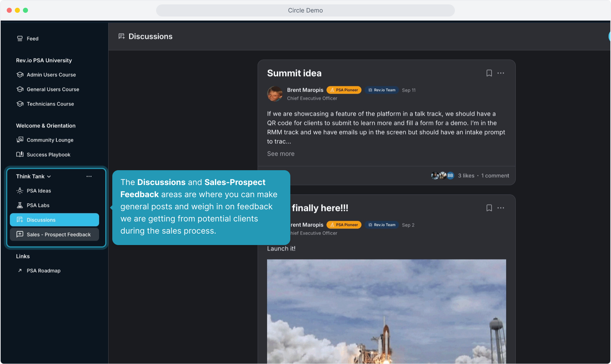This screenshot has width=611, height=364.
Task: Open the Feed from the sidebar
Action: coord(32,39)
